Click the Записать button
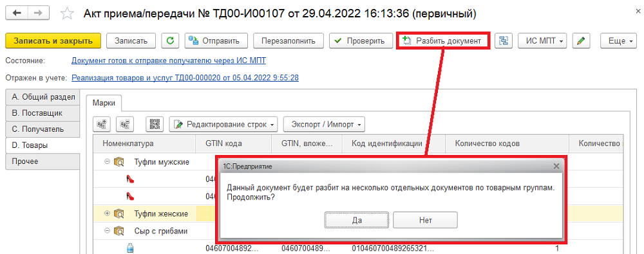Screen dimensions: 644x254 tap(131, 41)
